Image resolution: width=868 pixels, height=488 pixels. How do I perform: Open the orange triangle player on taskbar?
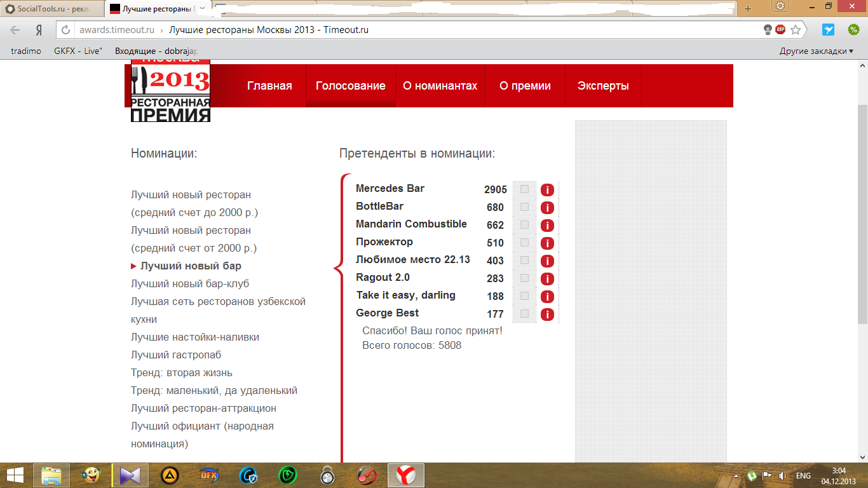[170, 475]
